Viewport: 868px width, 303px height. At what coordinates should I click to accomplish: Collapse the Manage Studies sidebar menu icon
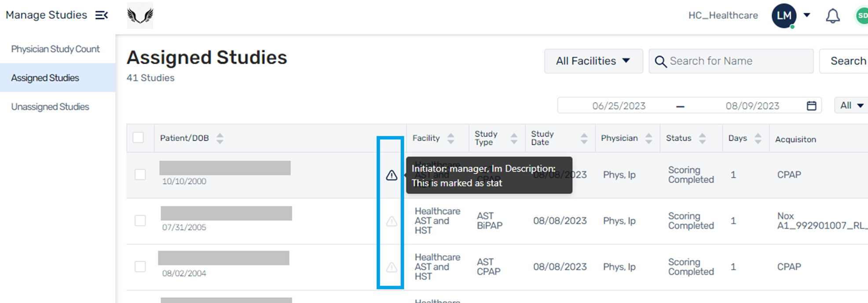tap(102, 15)
